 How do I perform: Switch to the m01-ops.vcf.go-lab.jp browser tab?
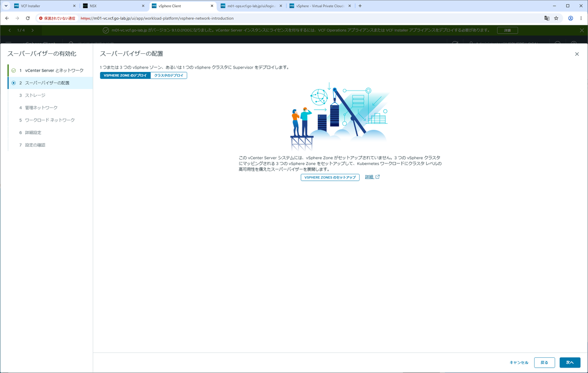[251, 6]
